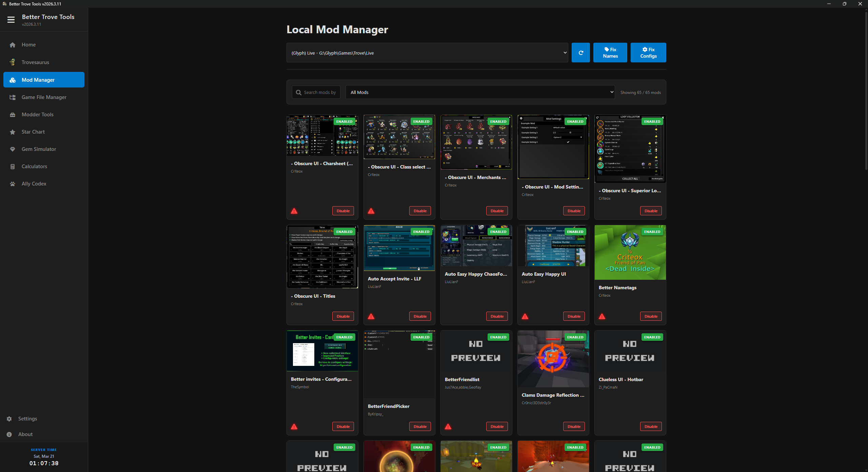The height and width of the screenshot is (472, 868).
Task: Open Calculators using its calculator icon
Action: pyautogui.click(x=12, y=166)
